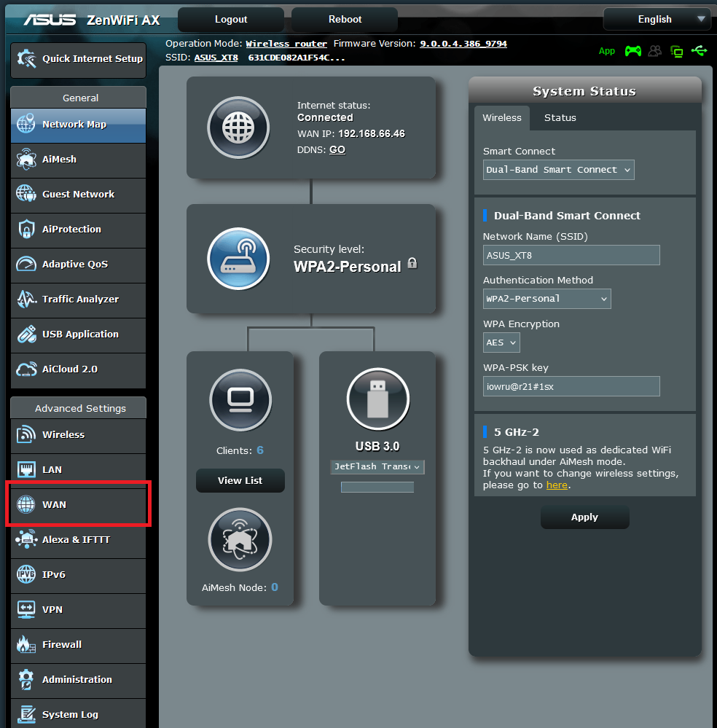Click the USB 3.0 drive icon

[377, 399]
